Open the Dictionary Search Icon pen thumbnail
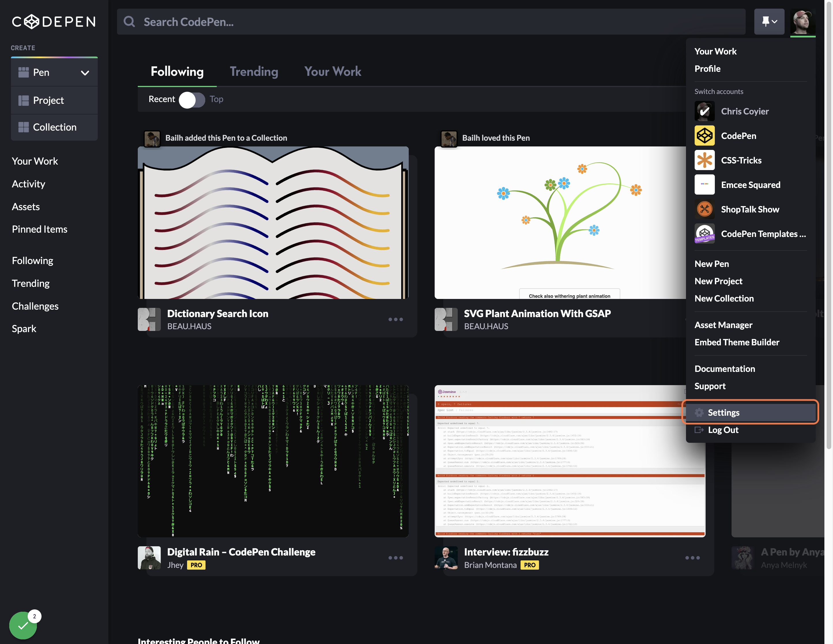Screen dimensions: 833x644 (273, 223)
